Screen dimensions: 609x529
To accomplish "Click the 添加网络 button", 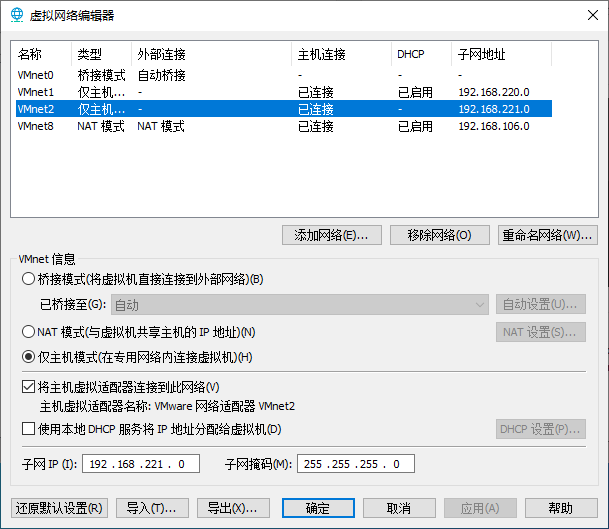I will (x=332, y=235).
